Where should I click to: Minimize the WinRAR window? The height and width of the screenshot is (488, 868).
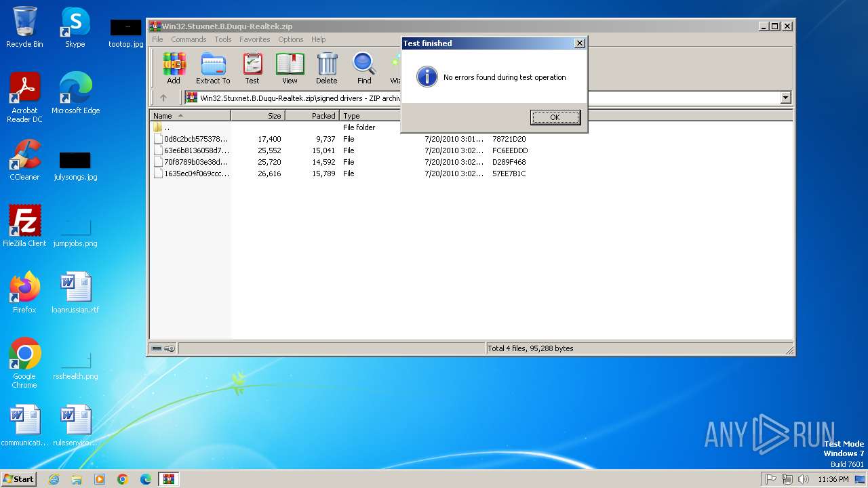pos(764,26)
